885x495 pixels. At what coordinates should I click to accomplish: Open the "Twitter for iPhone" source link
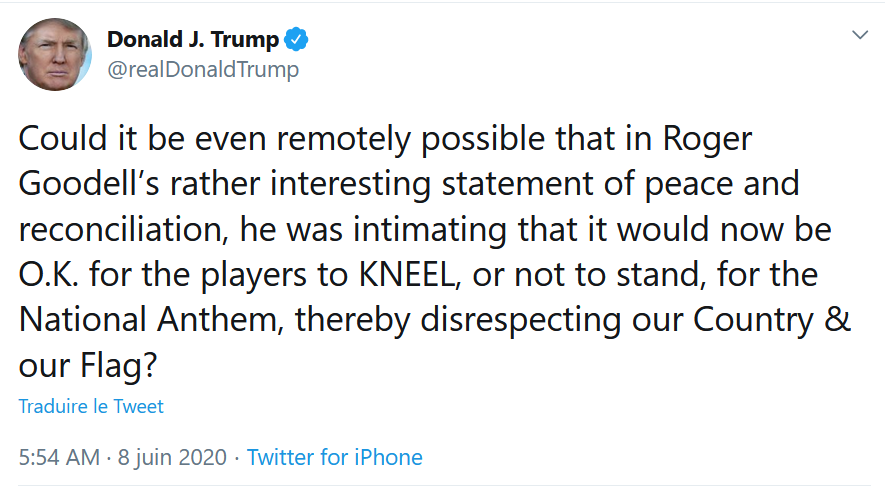click(x=335, y=458)
